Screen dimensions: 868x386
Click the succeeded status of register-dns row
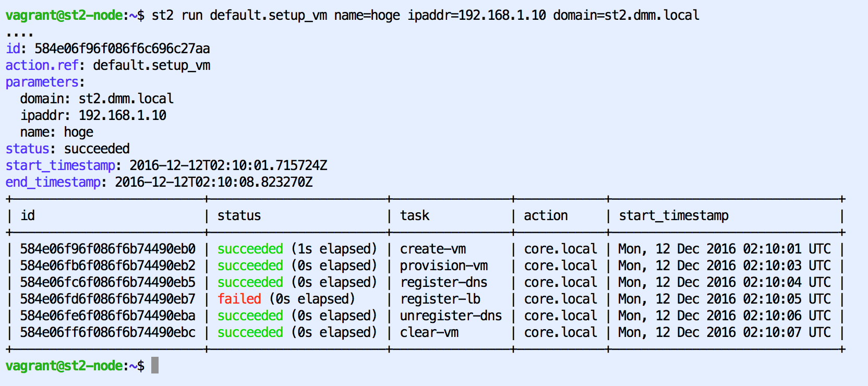250,282
